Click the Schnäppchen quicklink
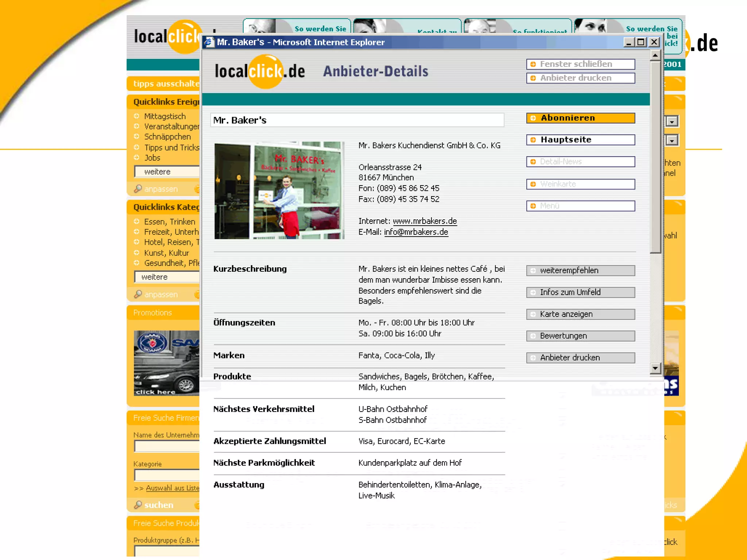This screenshot has height=560, width=747. tap(167, 137)
